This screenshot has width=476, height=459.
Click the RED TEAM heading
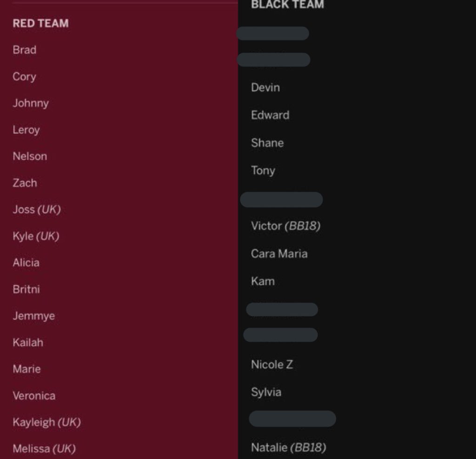tap(41, 23)
